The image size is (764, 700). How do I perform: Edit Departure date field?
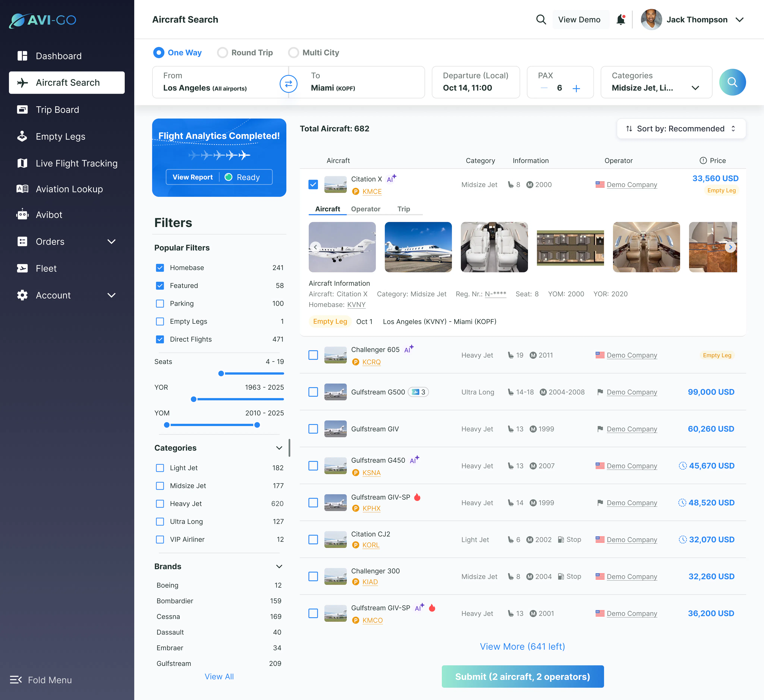(476, 82)
